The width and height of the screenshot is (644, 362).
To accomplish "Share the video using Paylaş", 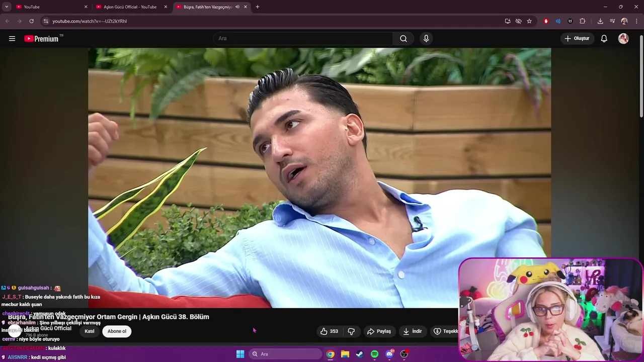I will point(379,331).
